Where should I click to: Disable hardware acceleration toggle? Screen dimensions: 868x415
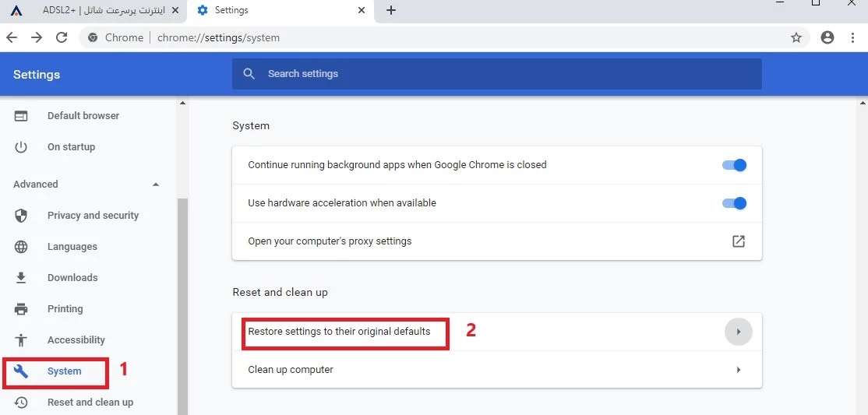734,203
